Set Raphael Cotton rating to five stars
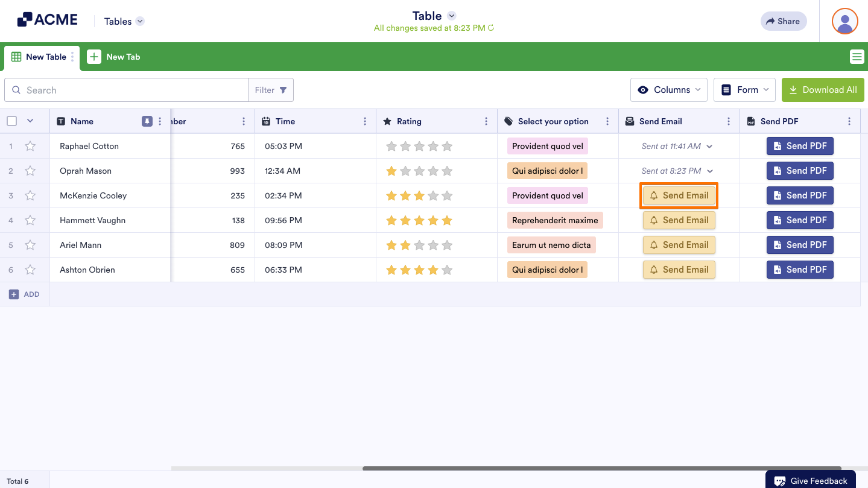This screenshot has height=488, width=868. point(447,146)
